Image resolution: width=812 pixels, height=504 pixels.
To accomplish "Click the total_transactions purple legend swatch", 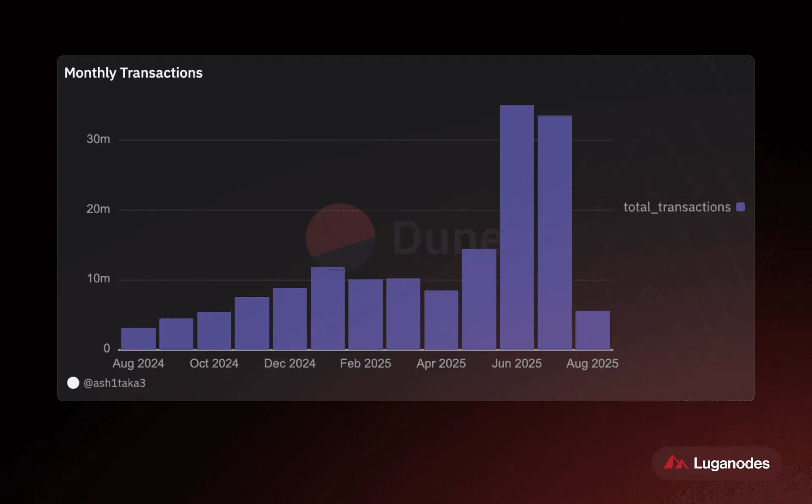I will click(x=741, y=207).
